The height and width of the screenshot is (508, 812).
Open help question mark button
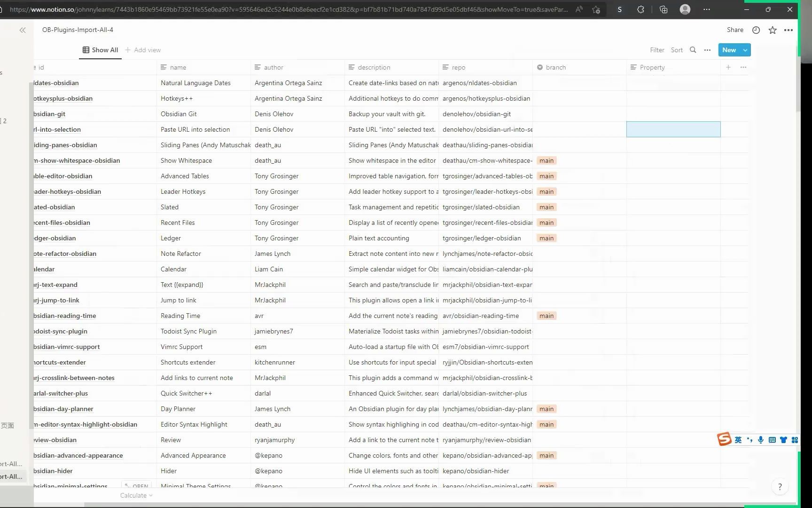780,487
